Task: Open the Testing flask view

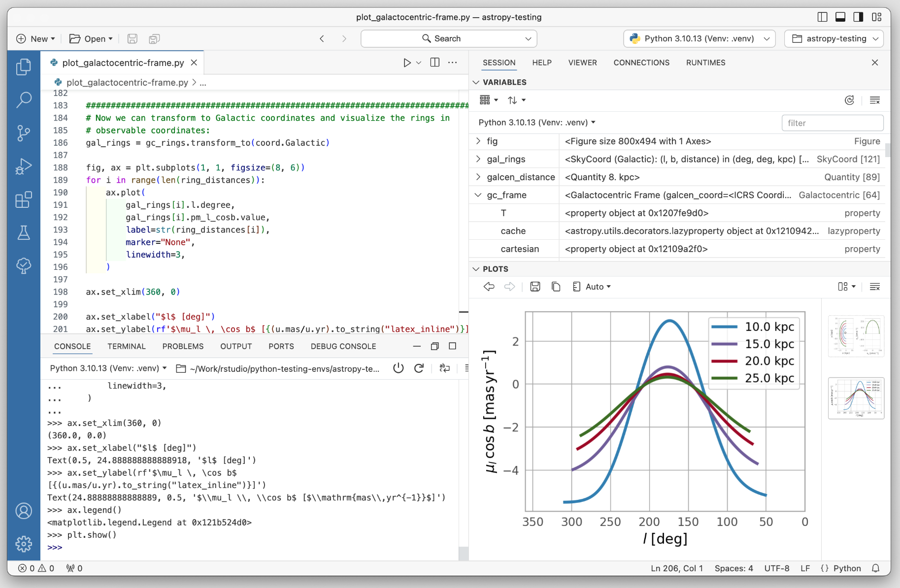Action: click(23, 233)
